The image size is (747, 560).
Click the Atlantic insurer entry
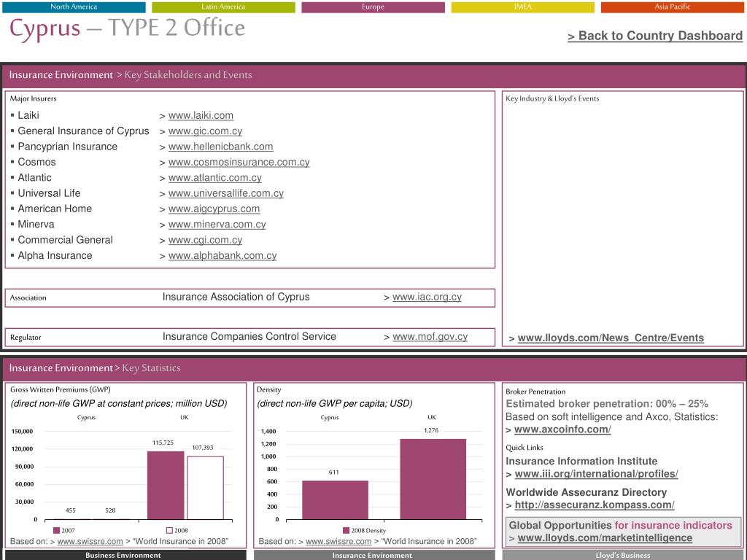coord(35,178)
